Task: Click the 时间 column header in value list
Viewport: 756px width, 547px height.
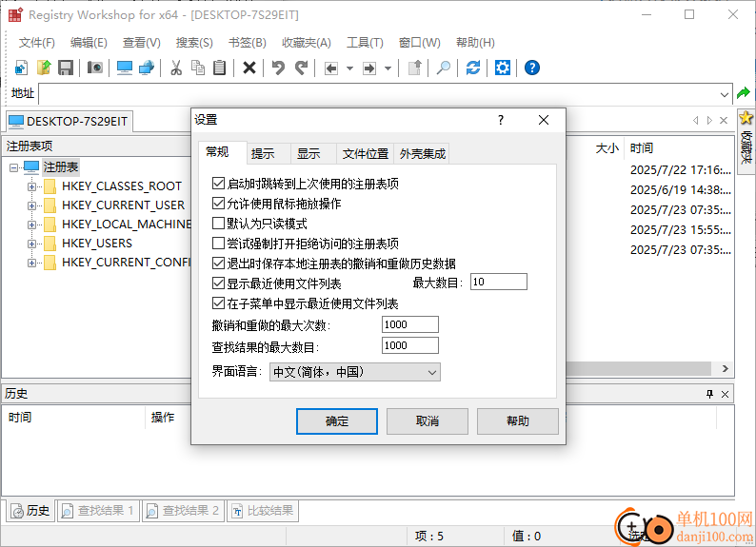Action: [x=642, y=147]
